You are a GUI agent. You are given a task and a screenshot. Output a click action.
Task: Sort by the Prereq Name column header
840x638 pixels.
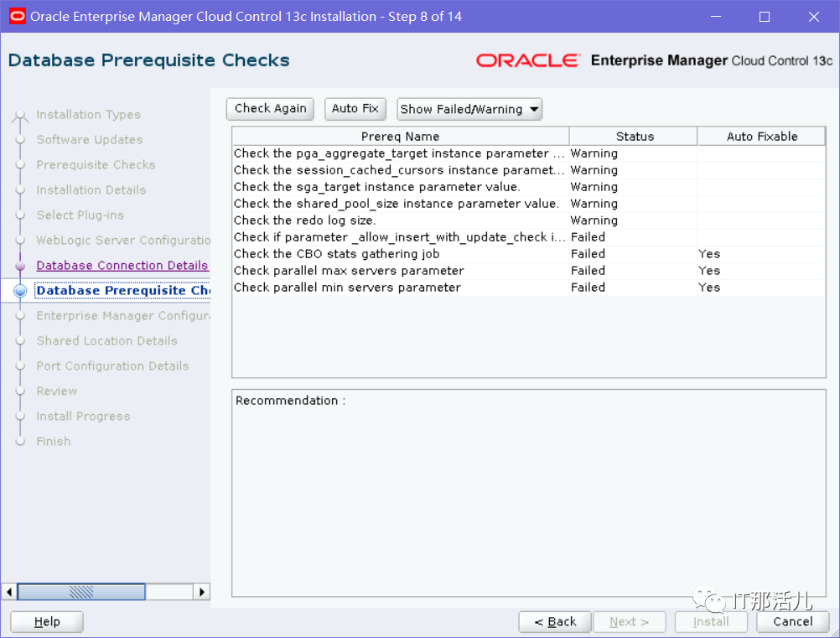(x=400, y=136)
